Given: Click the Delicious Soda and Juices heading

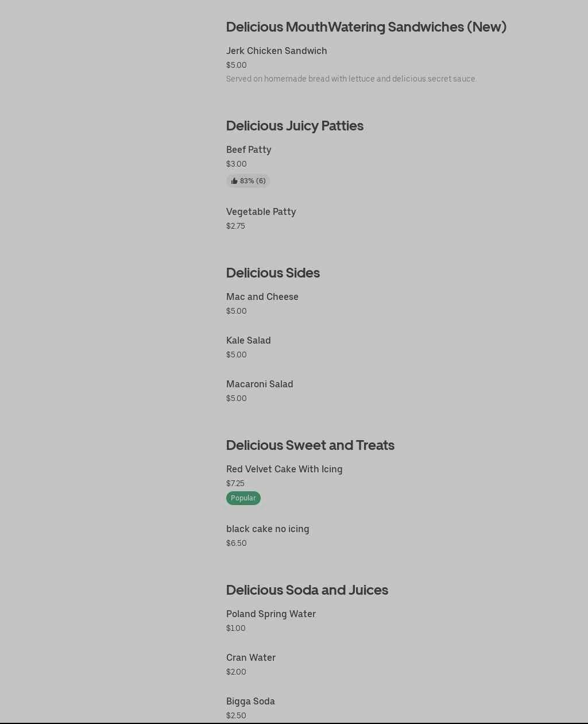Looking at the screenshot, I should click(307, 590).
